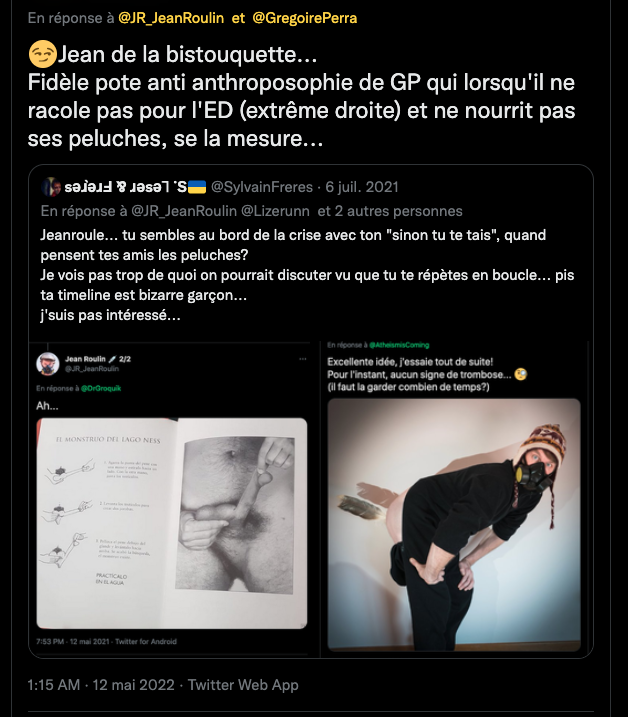
Task: Open the @JR_JeanRoulin mention link
Action: [171, 18]
